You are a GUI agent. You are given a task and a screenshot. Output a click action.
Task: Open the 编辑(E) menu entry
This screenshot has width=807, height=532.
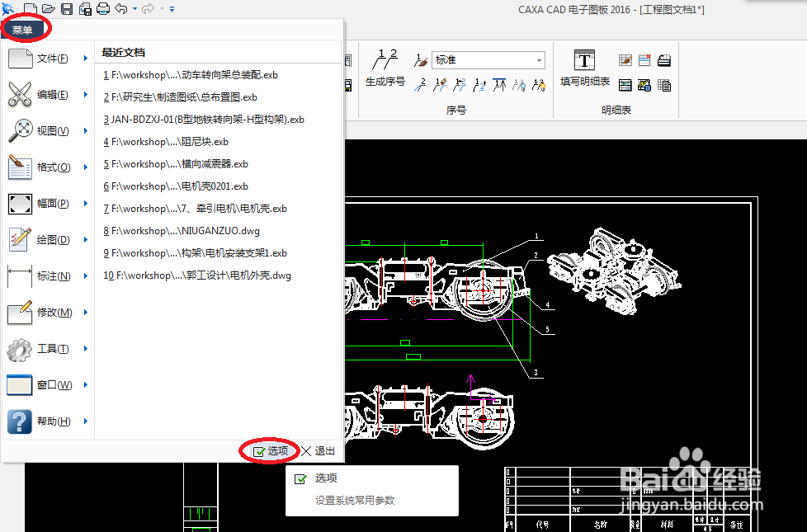47,95
